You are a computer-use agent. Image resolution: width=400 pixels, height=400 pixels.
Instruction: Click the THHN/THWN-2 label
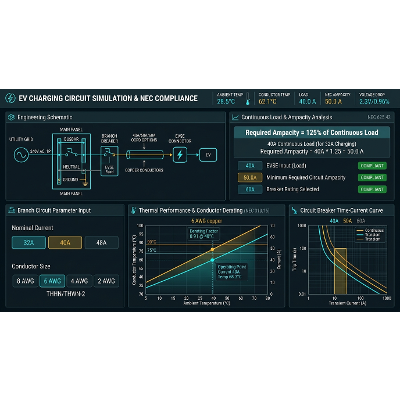pyautogui.click(x=66, y=294)
